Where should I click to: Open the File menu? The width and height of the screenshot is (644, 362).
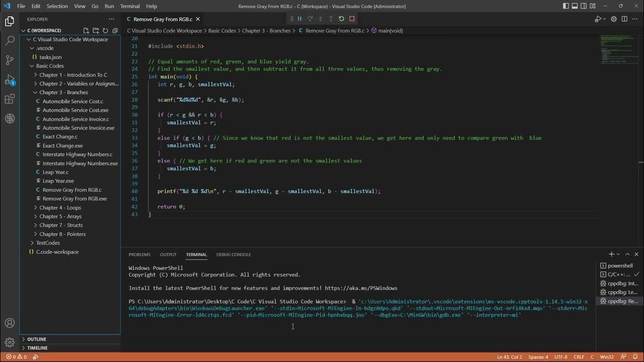point(21,6)
